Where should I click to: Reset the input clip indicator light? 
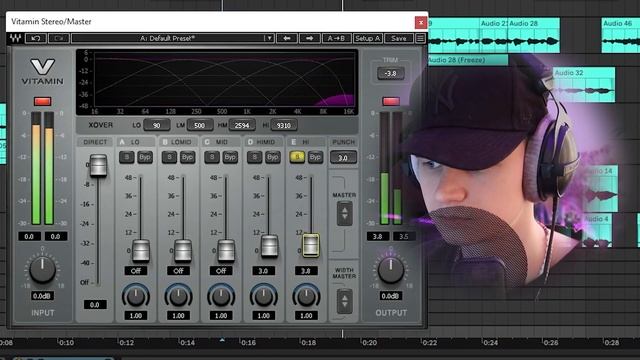click(42, 101)
